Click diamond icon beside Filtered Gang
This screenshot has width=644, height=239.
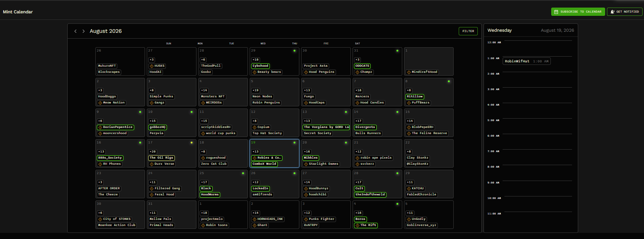coord(152,189)
